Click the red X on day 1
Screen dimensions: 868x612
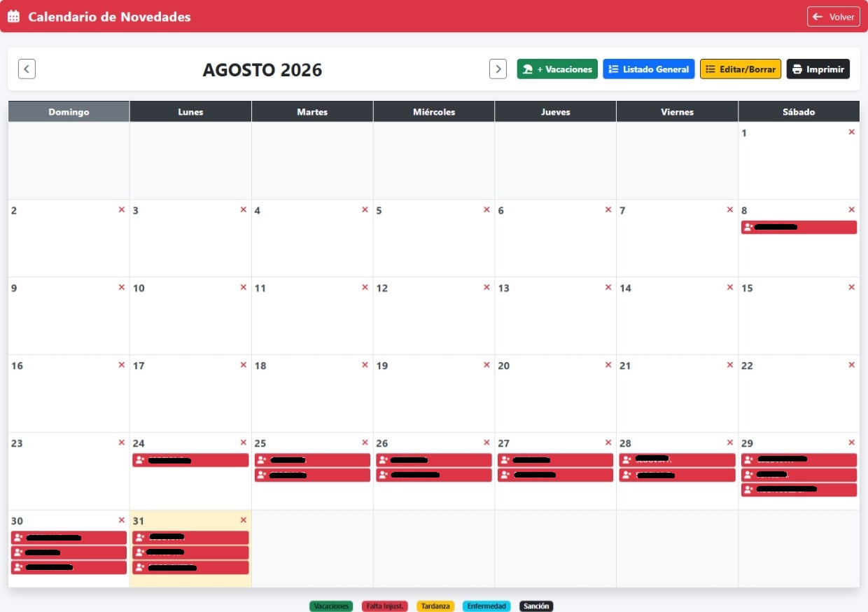tap(851, 132)
